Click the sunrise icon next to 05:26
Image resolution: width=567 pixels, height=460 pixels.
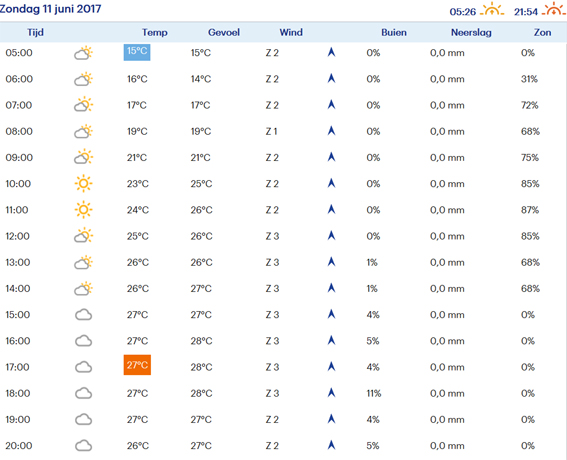click(x=492, y=9)
